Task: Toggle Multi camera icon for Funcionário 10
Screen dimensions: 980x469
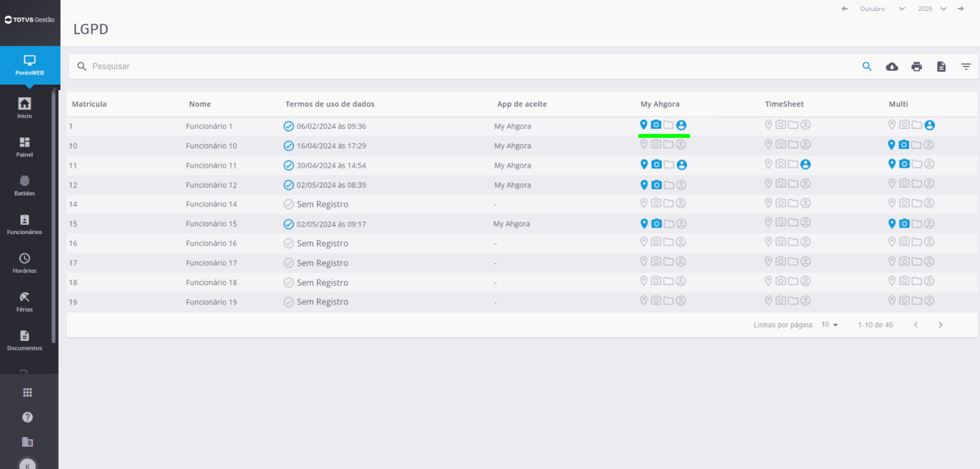Action: tap(904, 144)
